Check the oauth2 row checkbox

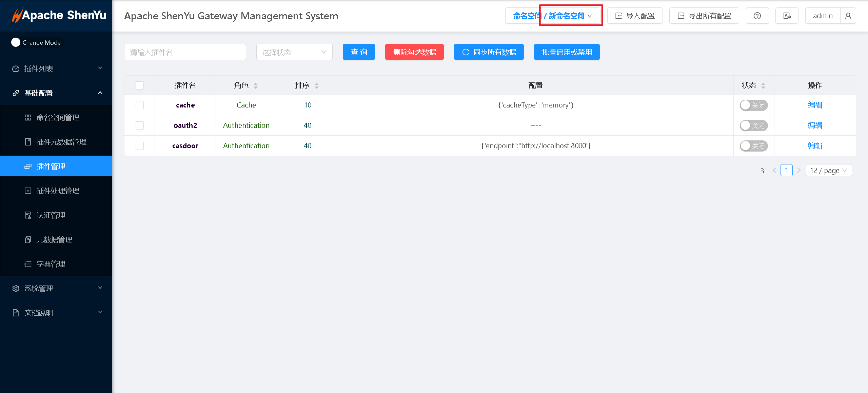(x=140, y=125)
